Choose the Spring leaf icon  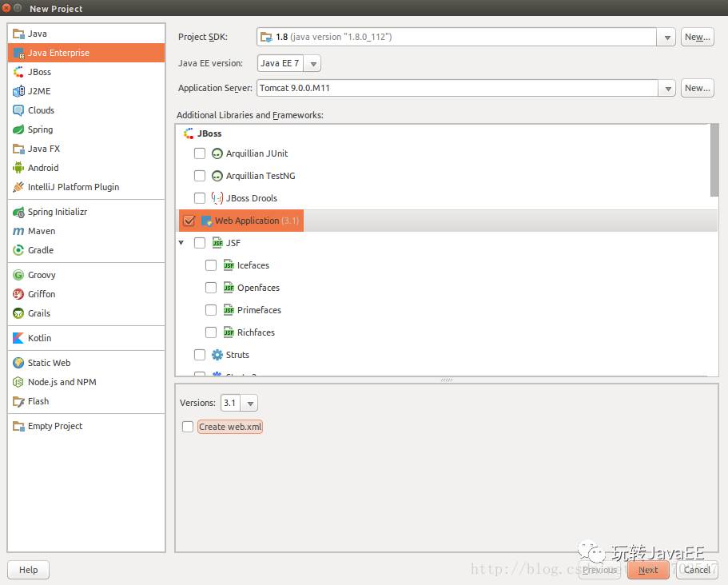pos(18,129)
